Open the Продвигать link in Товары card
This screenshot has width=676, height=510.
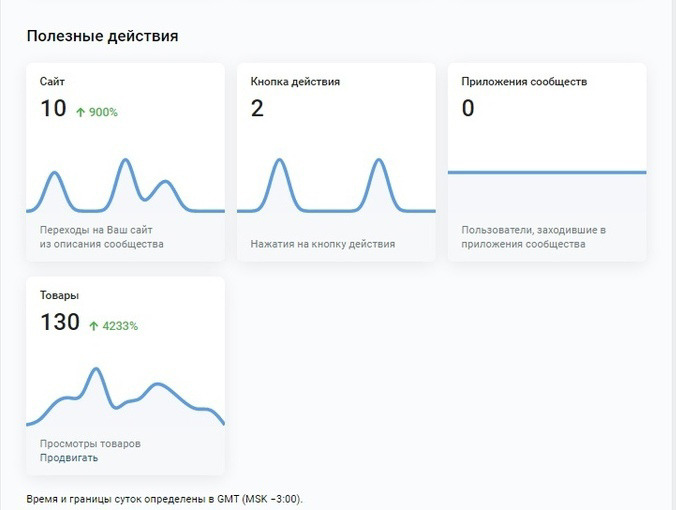[x=69, y=458]
